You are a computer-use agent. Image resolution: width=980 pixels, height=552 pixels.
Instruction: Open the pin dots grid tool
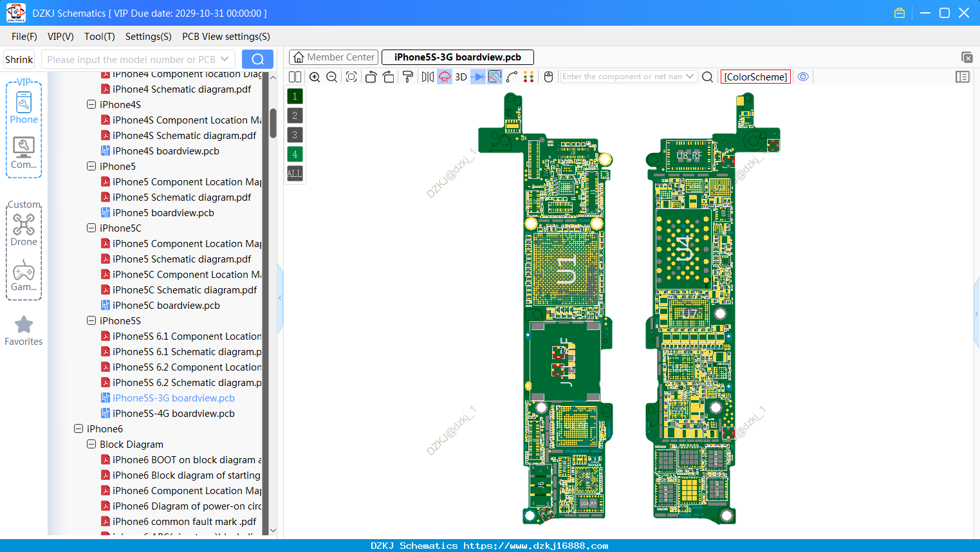coord(529,77)
